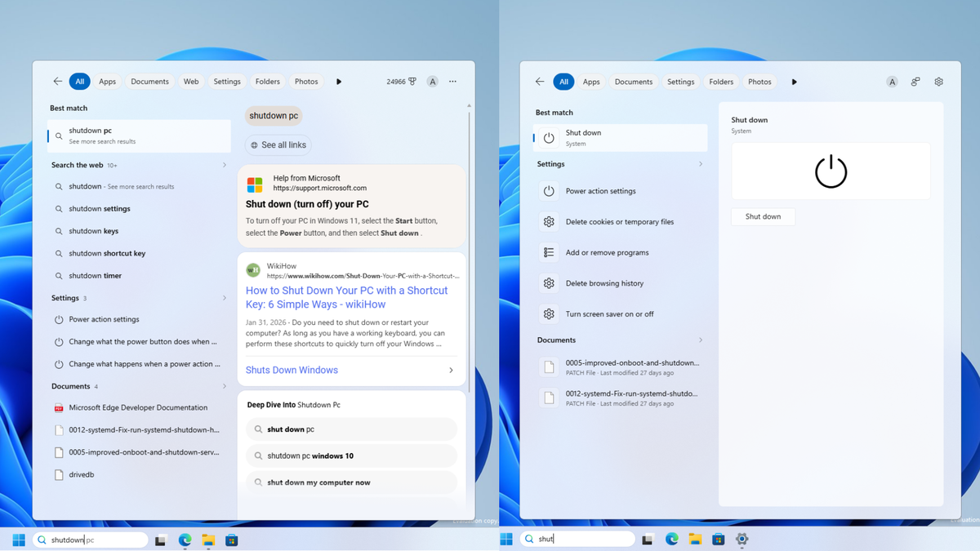Screen dimensions: 980x551
Task: Open the rewards trophy icon next to 24966
Action: [412, 82]
